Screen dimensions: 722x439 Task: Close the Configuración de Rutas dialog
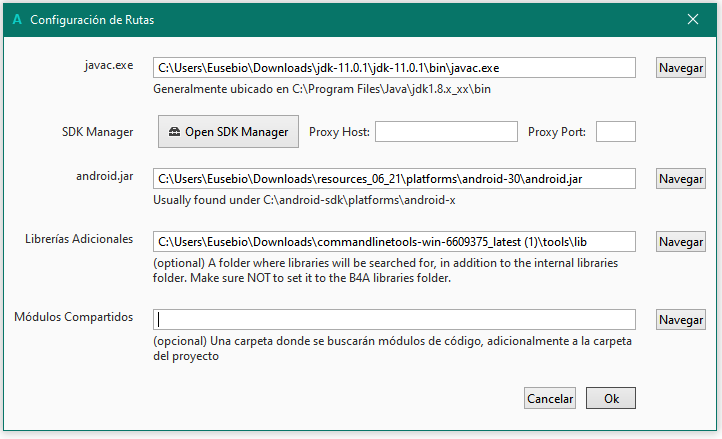point(693,19)
